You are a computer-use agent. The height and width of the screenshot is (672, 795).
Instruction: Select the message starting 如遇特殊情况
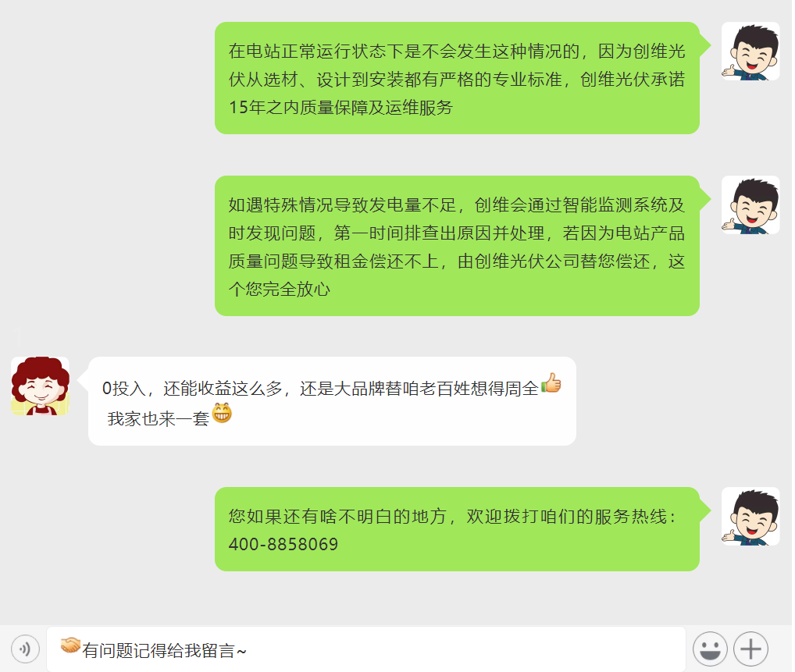point(457,246)
